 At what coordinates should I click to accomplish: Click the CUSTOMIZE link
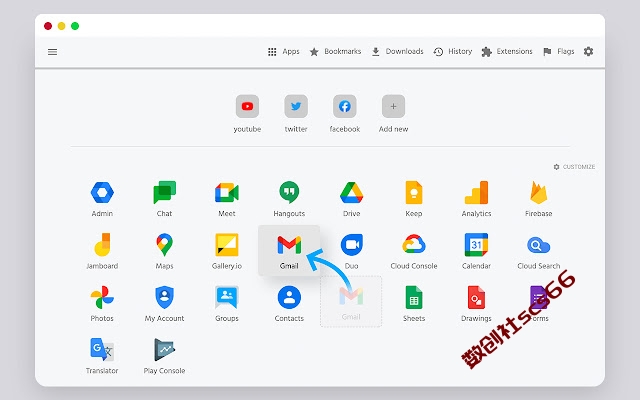coord(574,167)
